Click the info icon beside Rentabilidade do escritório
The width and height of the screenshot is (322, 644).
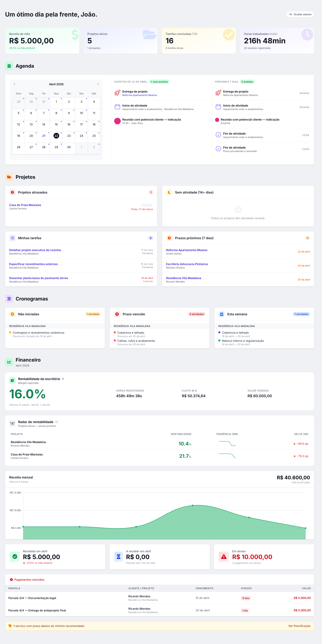[x=63, y=379]
